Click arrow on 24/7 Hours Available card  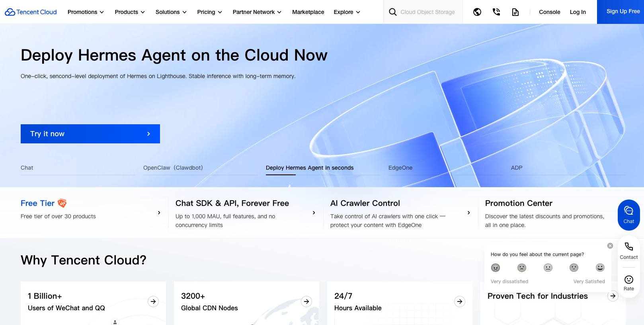[460, 302]
